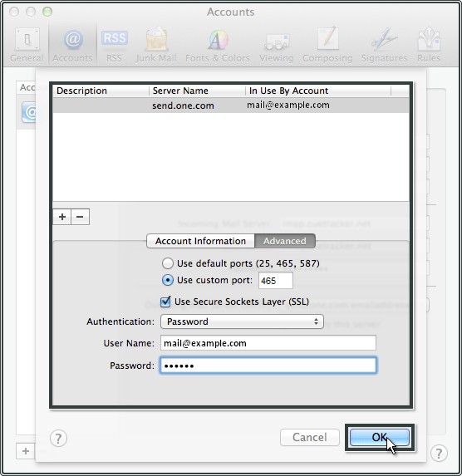
Task: Open the Signatures preferences icon
Action: (x=384, y=40)
